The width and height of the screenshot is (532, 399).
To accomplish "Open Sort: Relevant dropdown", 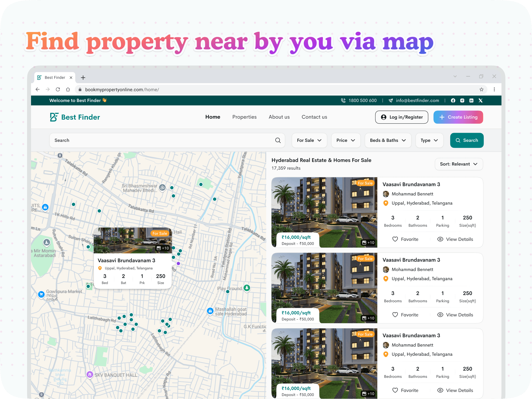I will [459, 164].
